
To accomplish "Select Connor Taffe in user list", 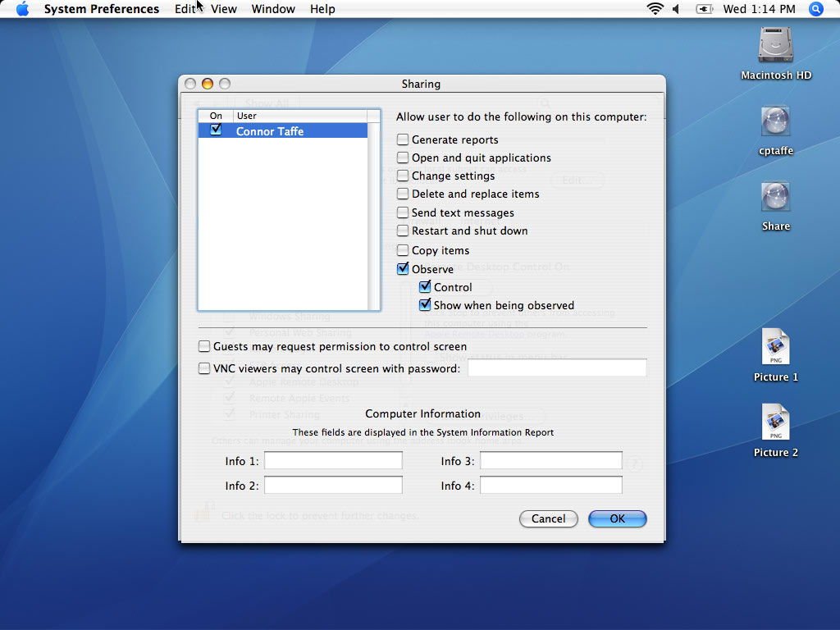I will click(x=283, y=130).
